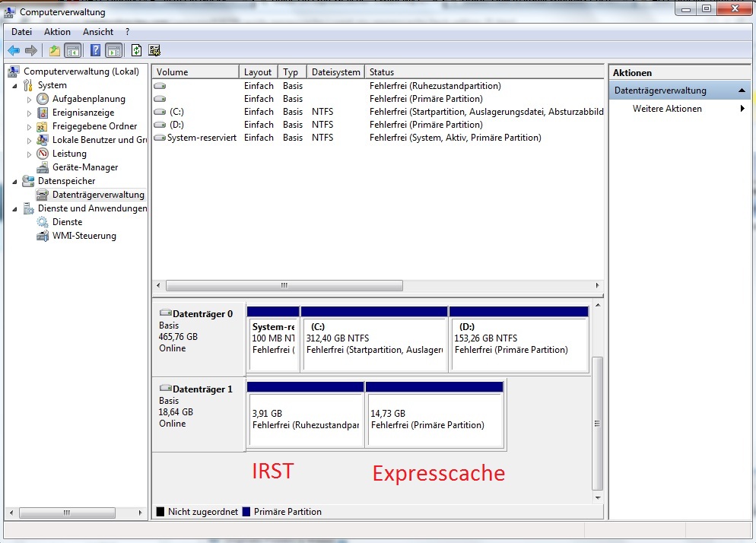Open Geräte-Manager
Viewport: 756px width, 543px height.
pyautogui.click(x=85, y=167)
